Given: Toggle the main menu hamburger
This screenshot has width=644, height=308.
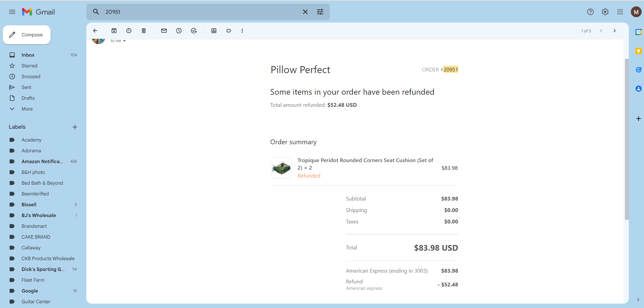Looking at the screenshot, I should coord(12,12).
